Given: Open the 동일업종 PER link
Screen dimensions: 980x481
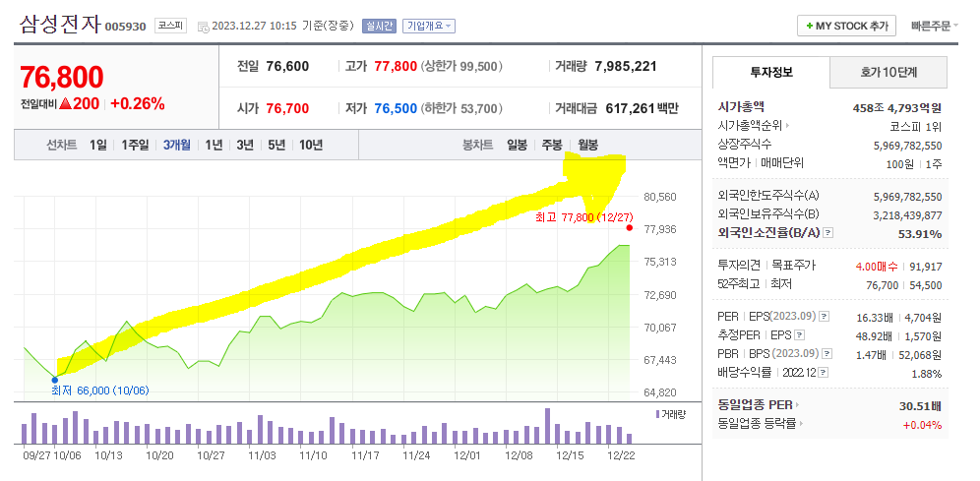Looking at the screenshot, I should click(755, 405).
